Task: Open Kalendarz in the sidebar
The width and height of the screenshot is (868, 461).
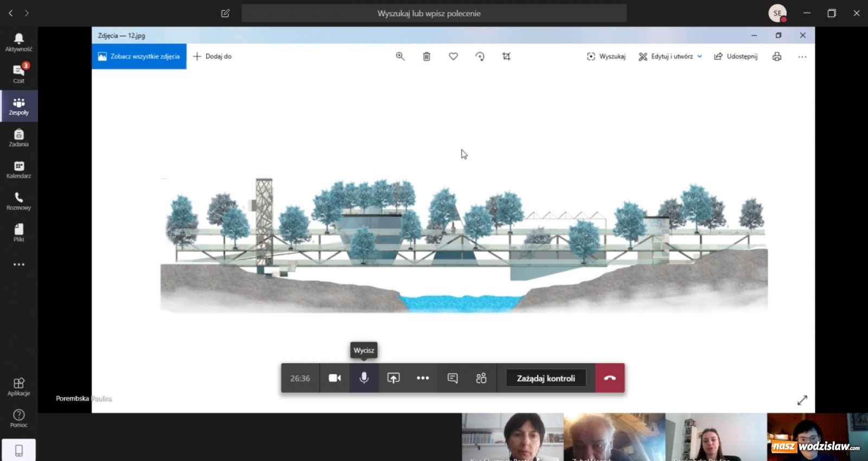Action: [x=18, y=169]
